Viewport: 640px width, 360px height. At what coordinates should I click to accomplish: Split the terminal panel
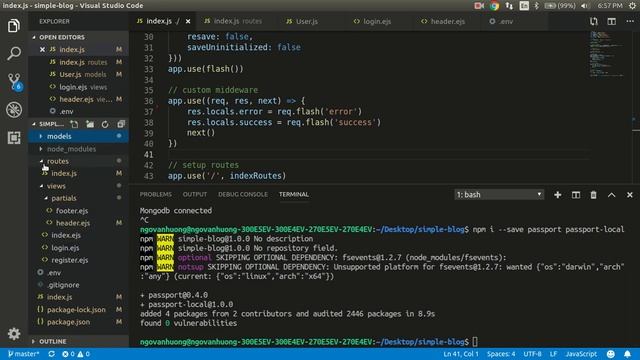pyautogui.click(x=576, y=195)
